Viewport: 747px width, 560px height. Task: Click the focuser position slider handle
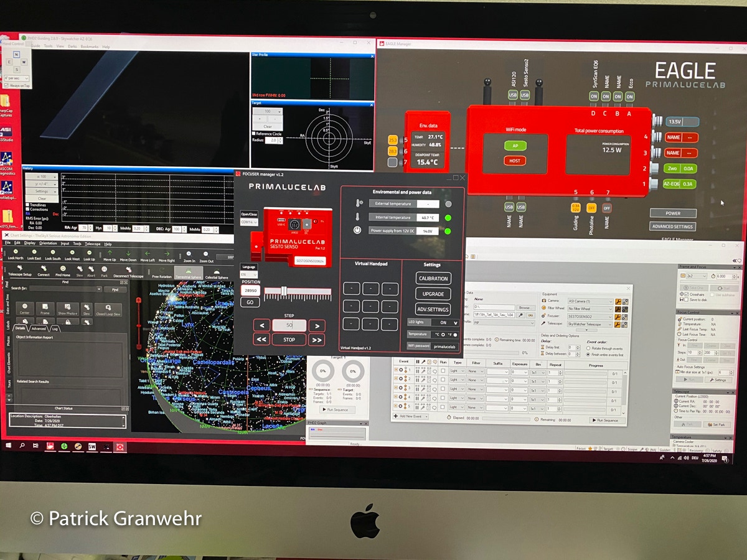[284, 291]
